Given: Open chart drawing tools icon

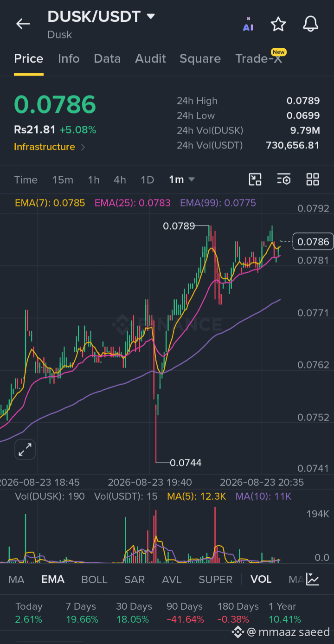Looking at the screenshot, I should pyautogui.click(x=255, y=180).
